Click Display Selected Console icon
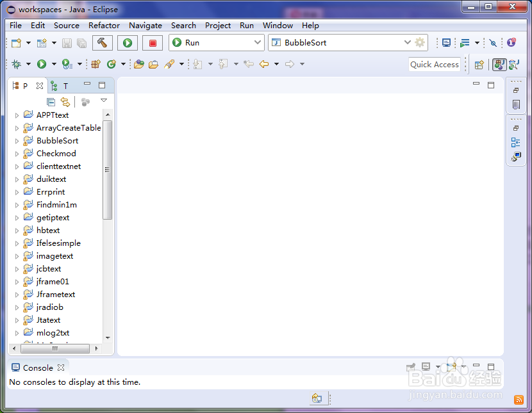This screenshot has height=413, width=532. point(426,367)
